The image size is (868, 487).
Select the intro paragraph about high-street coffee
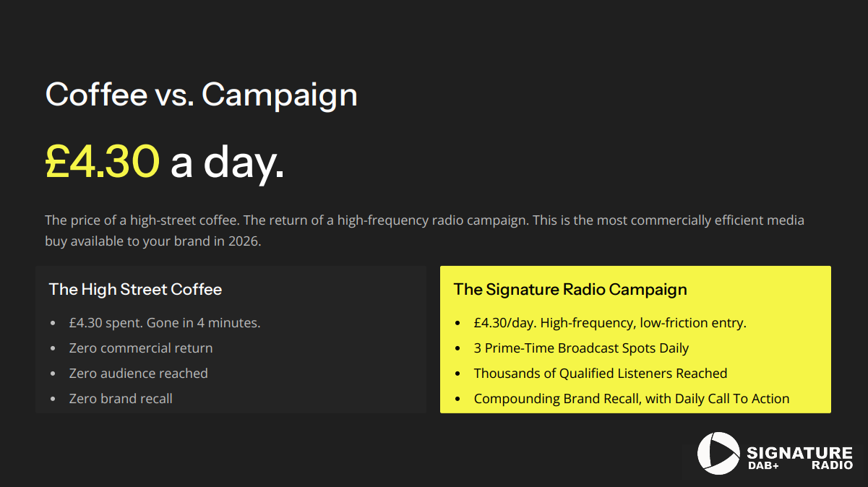(x=424, y=230)
